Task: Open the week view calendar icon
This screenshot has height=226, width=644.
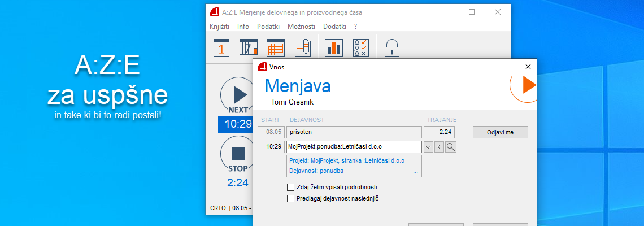Action: point(249,47)
